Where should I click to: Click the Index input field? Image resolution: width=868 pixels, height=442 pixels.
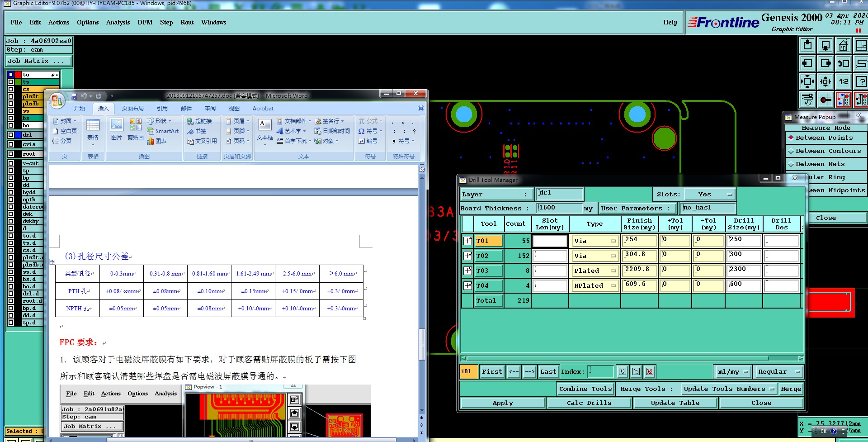600,372
